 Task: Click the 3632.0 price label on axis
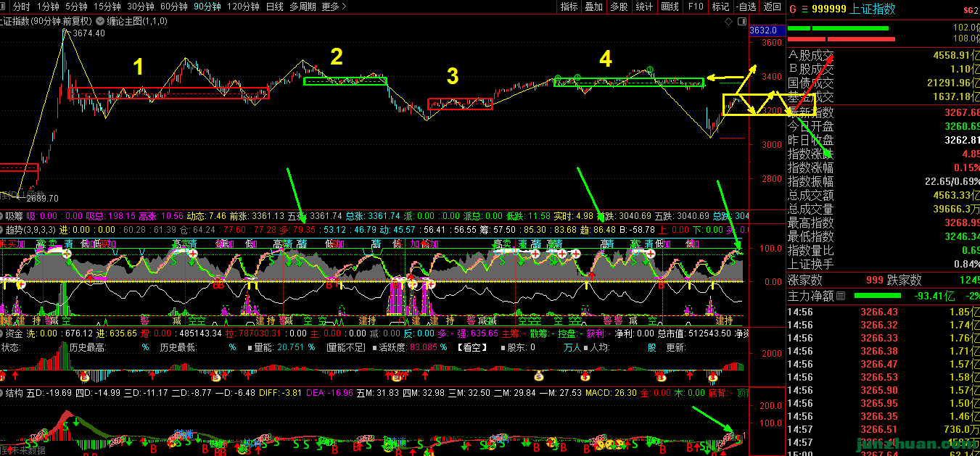(x=763, y=30)
